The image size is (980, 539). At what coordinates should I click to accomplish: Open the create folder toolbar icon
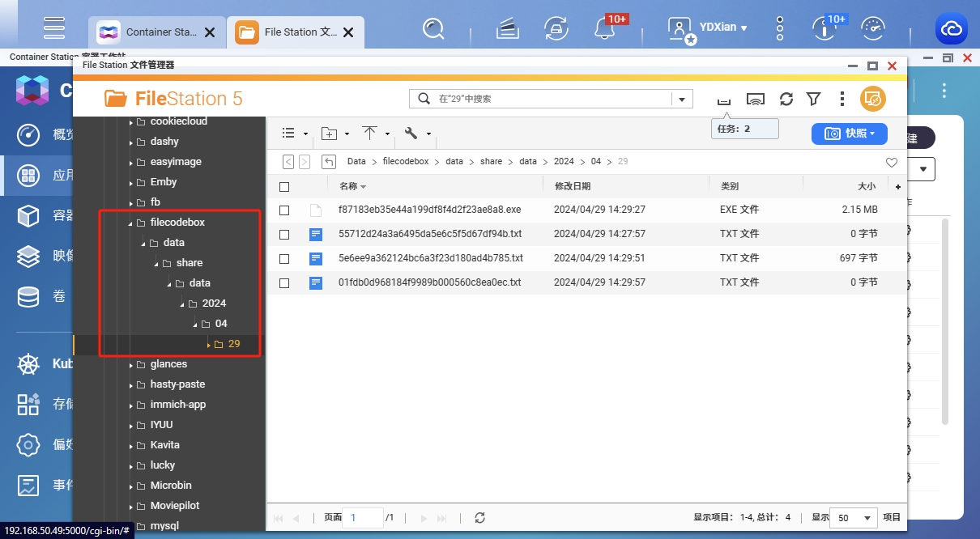click(x=329, y=134)
